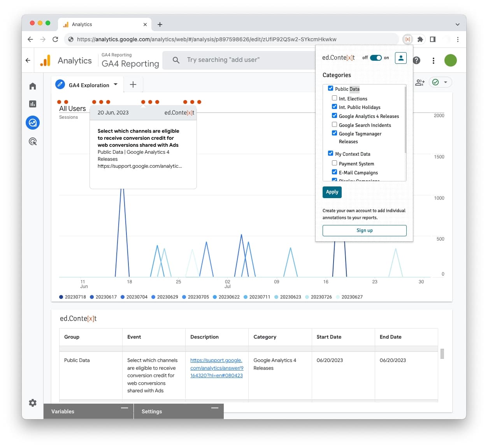Click the Apply button
Screen dimensions: 488x448
pos(332,192)
